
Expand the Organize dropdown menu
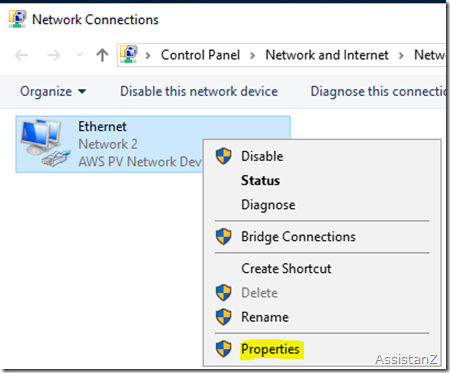point(53,91)
